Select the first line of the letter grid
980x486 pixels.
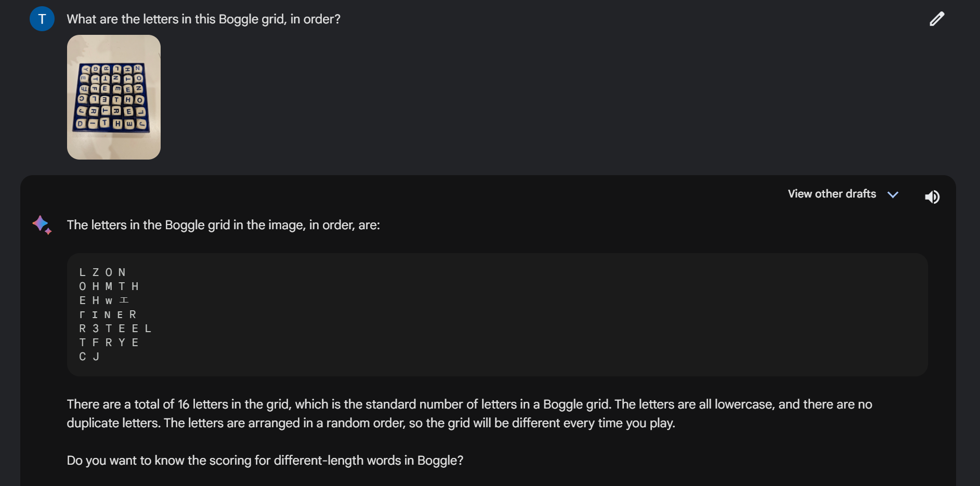coord(102,272)
